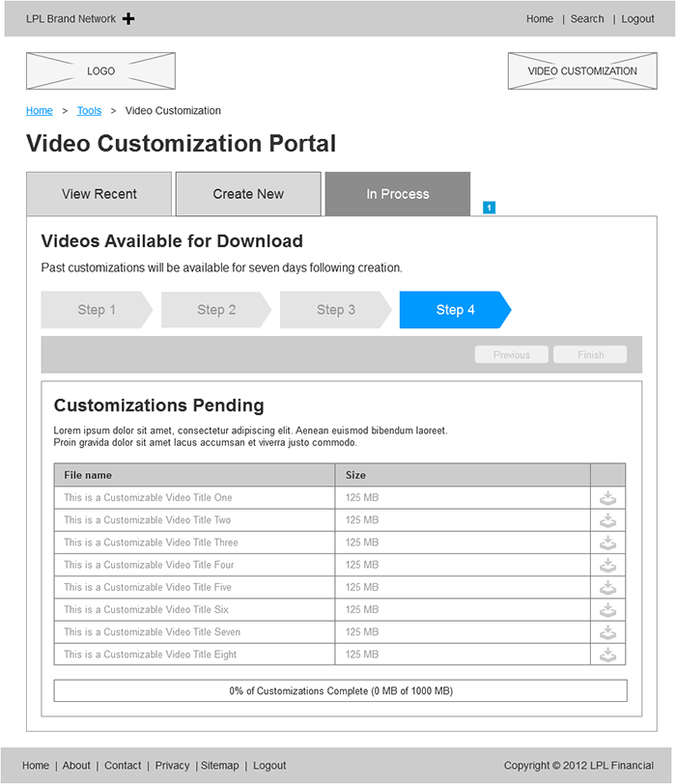The image size is (676, 784).
Task: Download Customizable Video Title Eight
Action: click(607, 655)
